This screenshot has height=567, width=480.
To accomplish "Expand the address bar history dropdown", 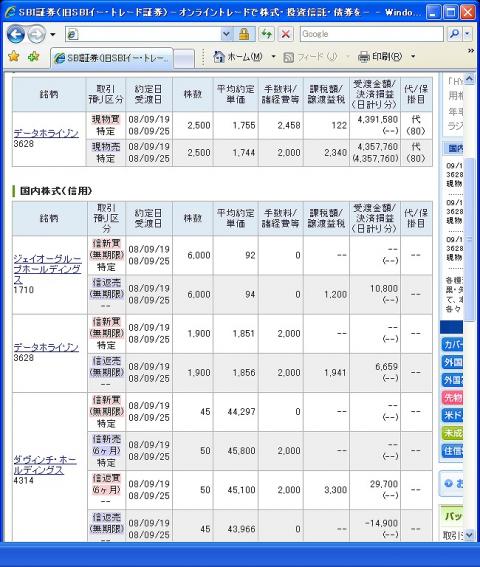I will (226, 34).
